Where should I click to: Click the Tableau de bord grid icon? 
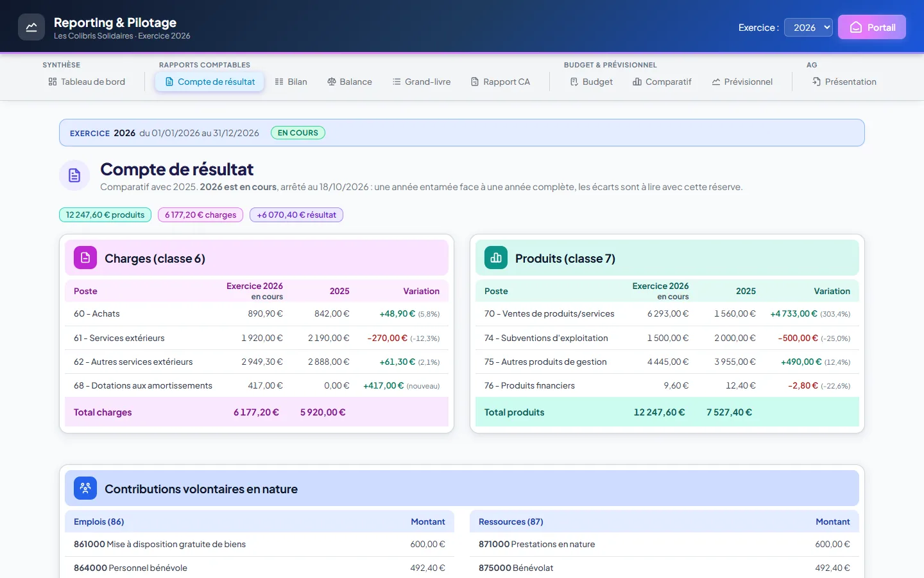coord(53,82)
